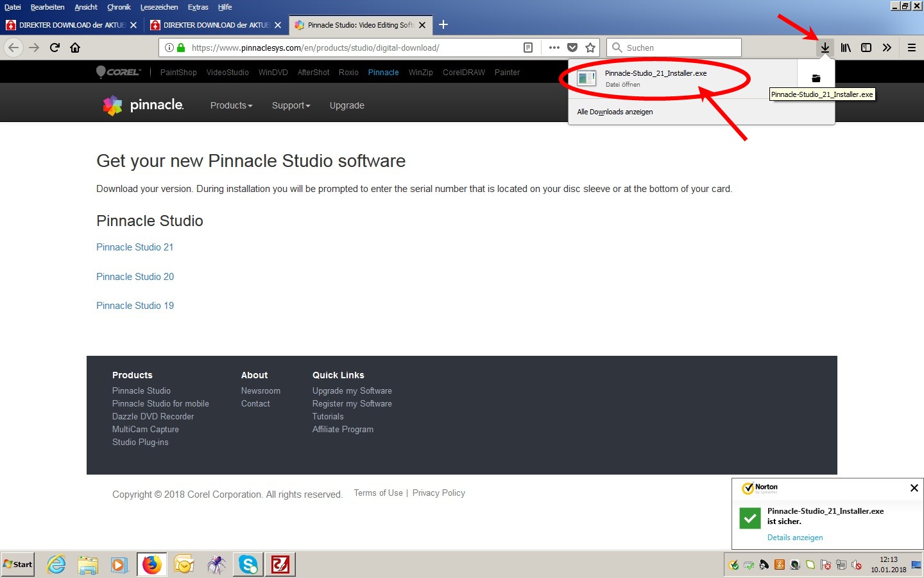Open Dazzle DVD Recorder footer link
Image resolution: width=924 pixels, height=578 pixels.
(153, 416)
